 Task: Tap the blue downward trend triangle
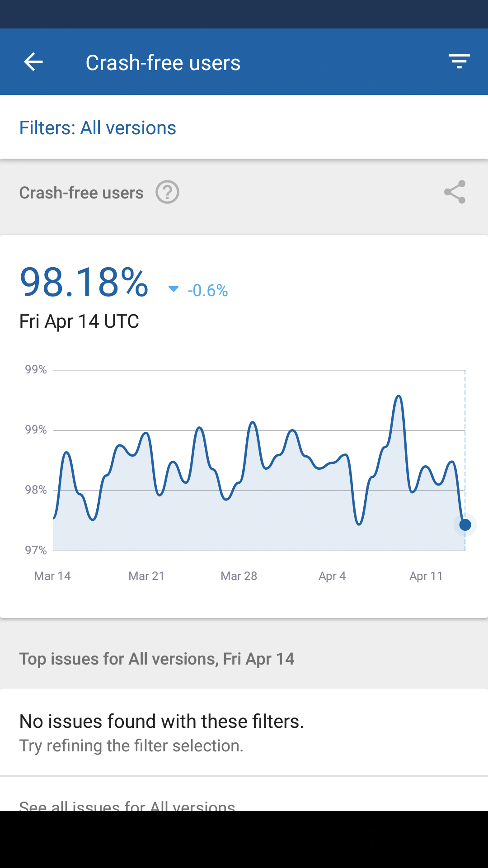(x=173, y=289)
